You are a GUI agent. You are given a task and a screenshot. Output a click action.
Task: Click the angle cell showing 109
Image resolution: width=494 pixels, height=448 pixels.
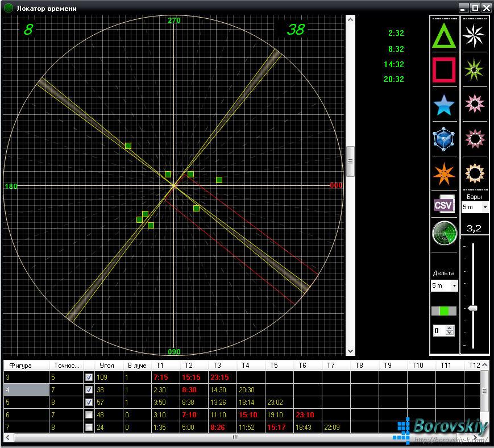point(109,377)
